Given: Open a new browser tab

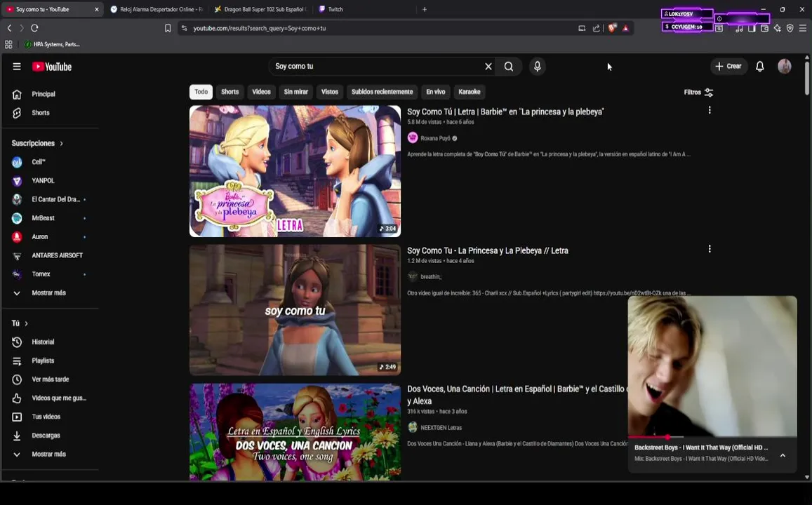Looking at the screenshot, I should 425,9.
